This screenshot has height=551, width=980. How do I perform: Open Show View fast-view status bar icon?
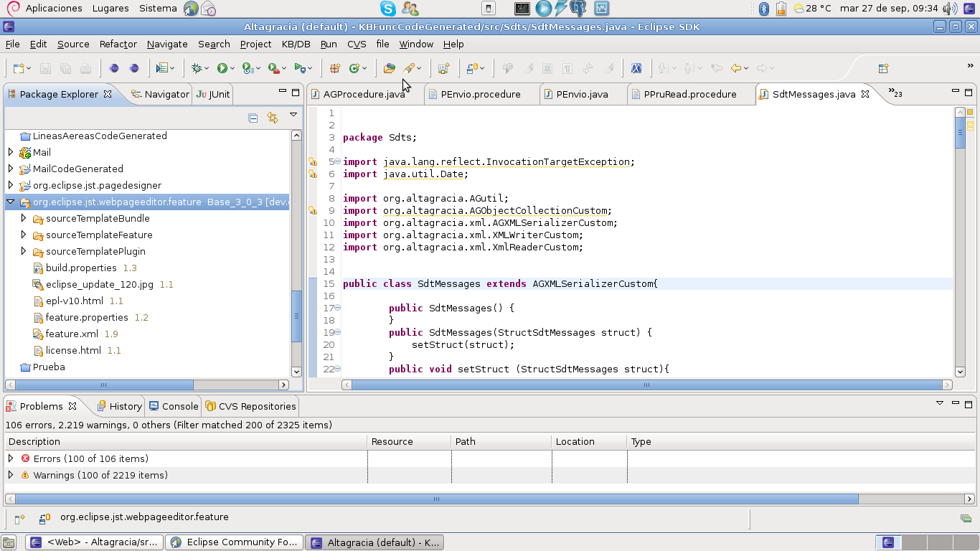coord(20,518)
